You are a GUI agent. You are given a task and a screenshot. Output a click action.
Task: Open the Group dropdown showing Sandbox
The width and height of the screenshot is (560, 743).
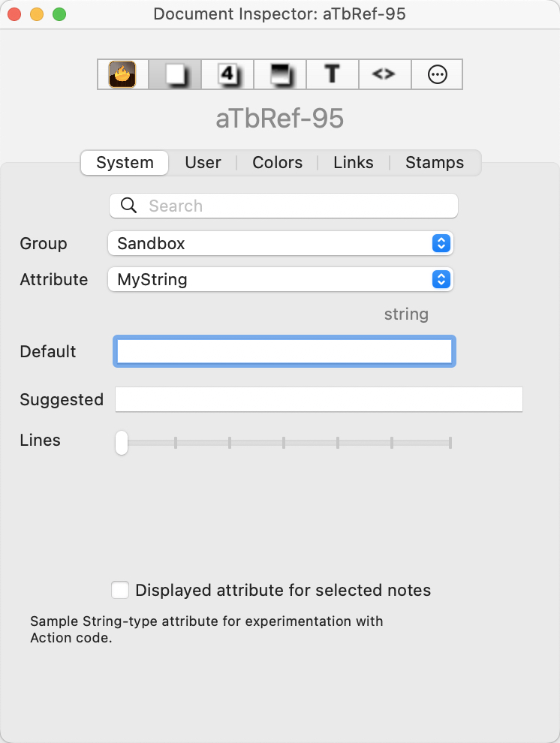tap(281, 243)
